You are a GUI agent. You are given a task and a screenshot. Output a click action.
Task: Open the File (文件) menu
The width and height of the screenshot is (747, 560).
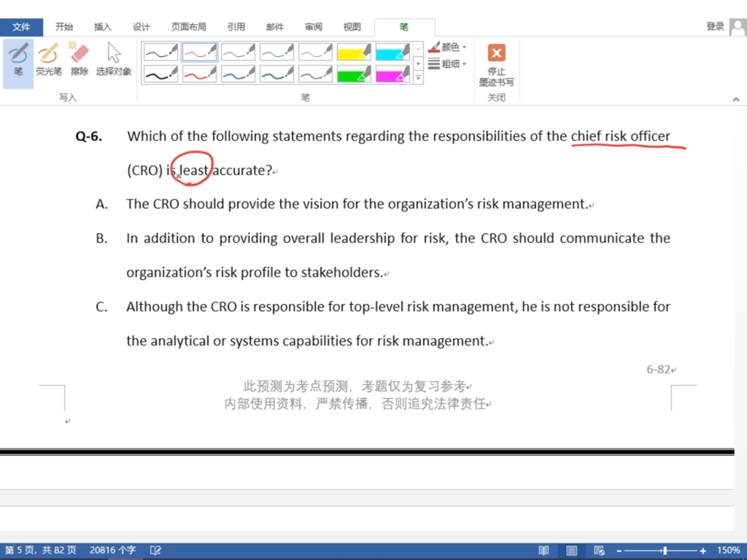point(21,27)
